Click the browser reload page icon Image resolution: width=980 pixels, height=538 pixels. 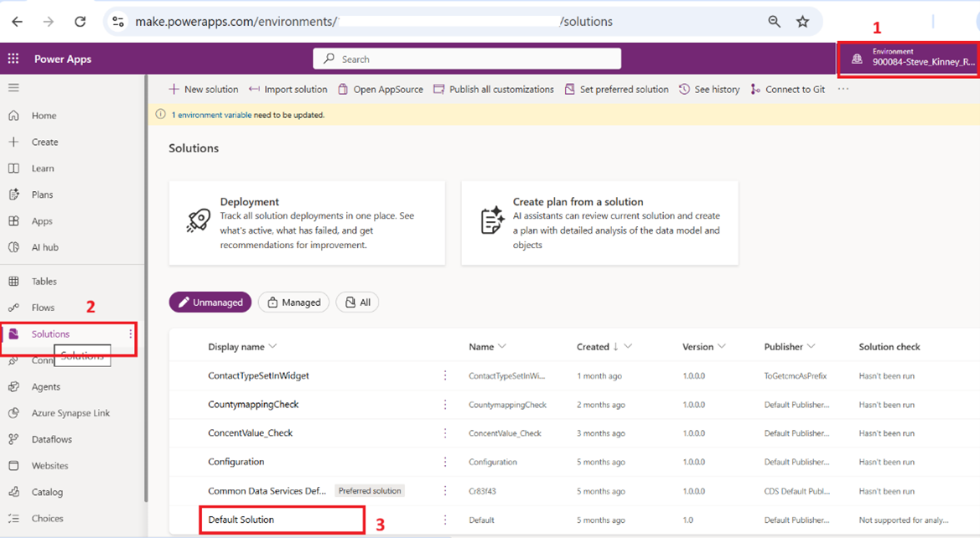[x=80, y=22]
